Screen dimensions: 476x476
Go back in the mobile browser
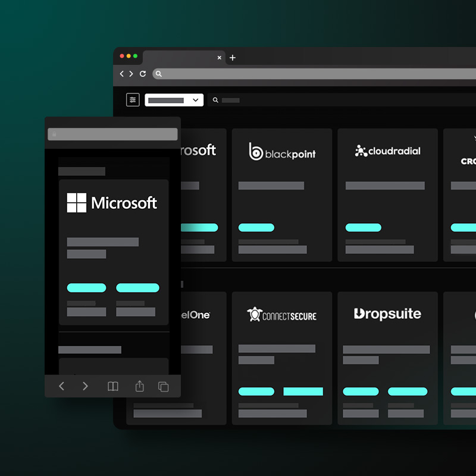coord(61,386)
